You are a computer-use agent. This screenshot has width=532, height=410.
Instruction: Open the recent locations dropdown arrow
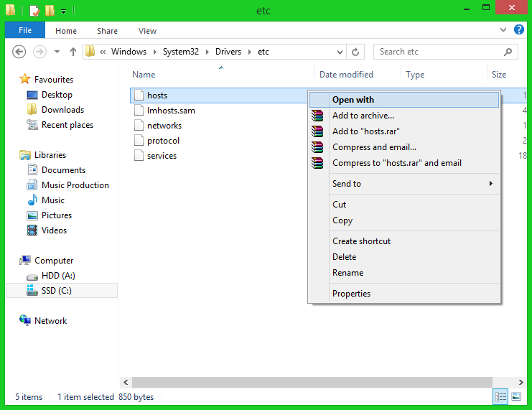(57, 52)
